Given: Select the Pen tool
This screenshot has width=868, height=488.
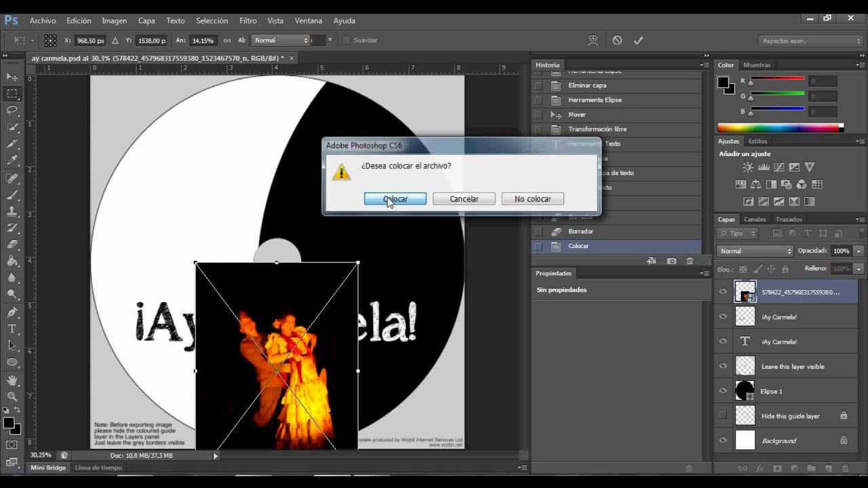Looking at the screenshot, I should pyautogui.click(x=12, y=312).
